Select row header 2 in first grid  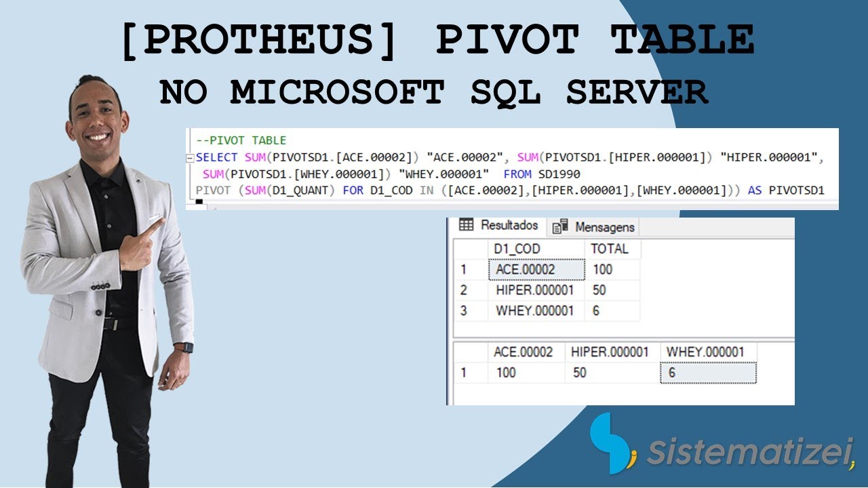[471, 290]
